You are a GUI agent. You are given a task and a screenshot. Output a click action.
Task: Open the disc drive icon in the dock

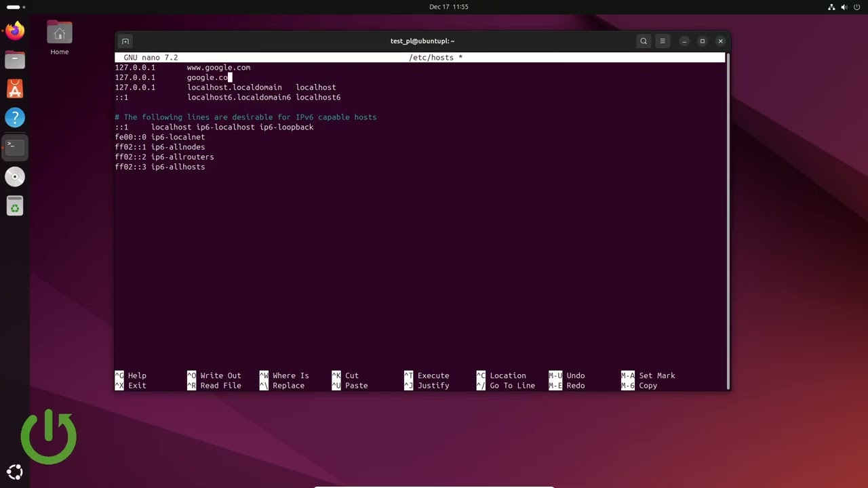point(15,176)
